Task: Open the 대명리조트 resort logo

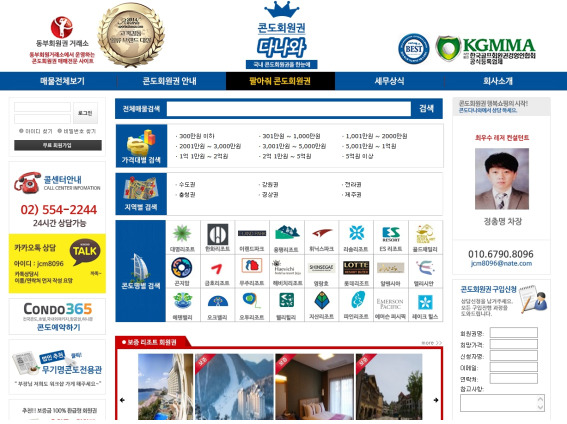Action: 182,233
